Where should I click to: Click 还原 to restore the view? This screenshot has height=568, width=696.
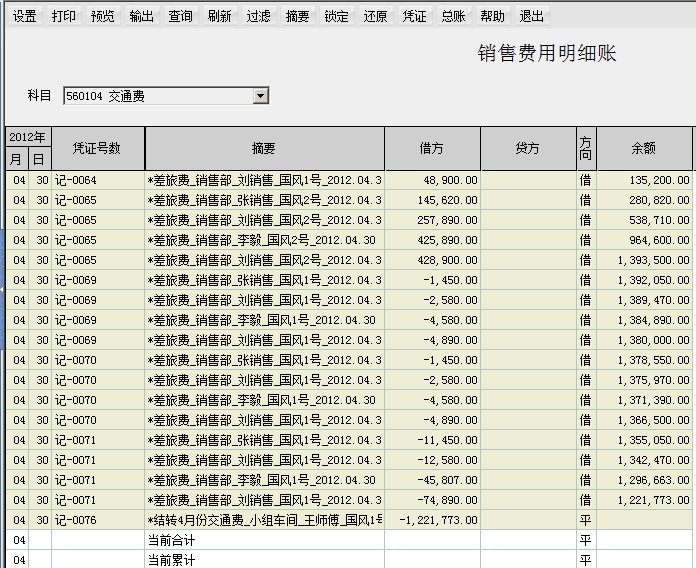click(x=375, y=17)
